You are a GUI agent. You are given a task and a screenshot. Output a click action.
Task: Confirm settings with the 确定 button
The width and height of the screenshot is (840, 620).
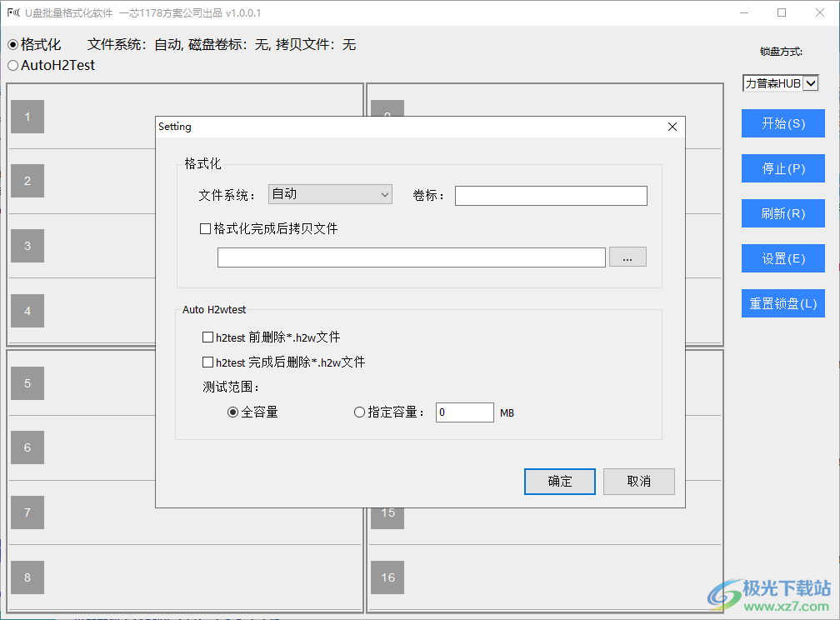559,481
